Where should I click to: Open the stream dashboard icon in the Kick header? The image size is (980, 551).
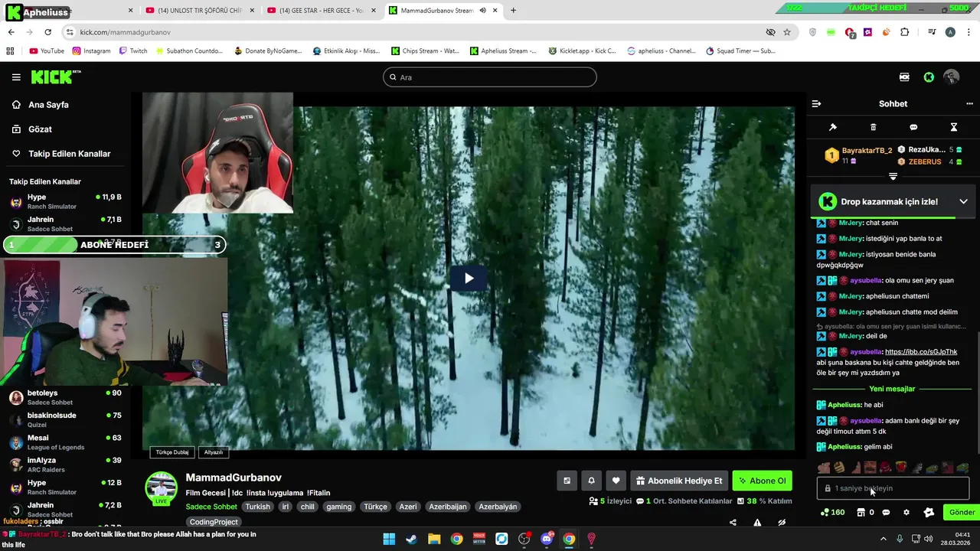(904, 77)
